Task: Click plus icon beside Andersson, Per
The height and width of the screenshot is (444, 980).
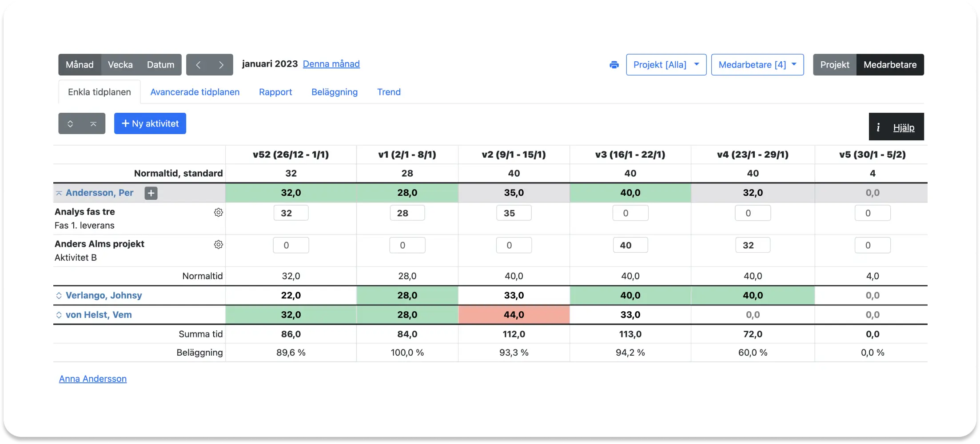Action: point(151,193)
